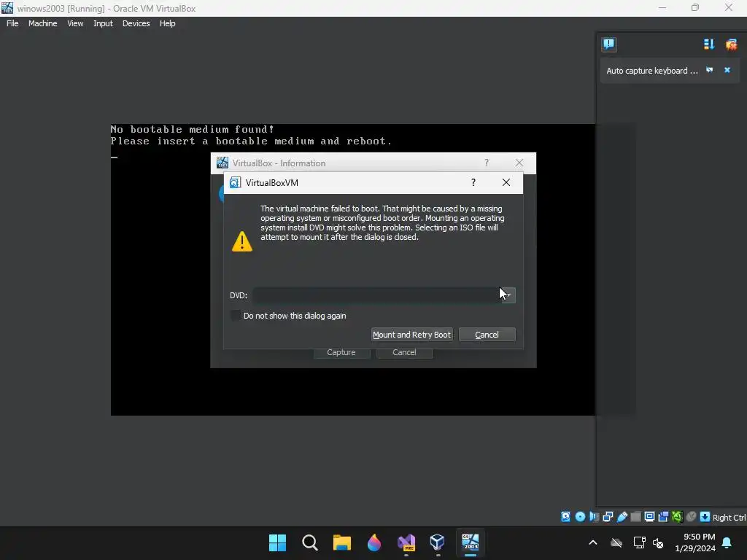Viewport: 747px width, 560px height.
Task: Click the blue keyboard capture arrow icon
Action: coord(705,517)
